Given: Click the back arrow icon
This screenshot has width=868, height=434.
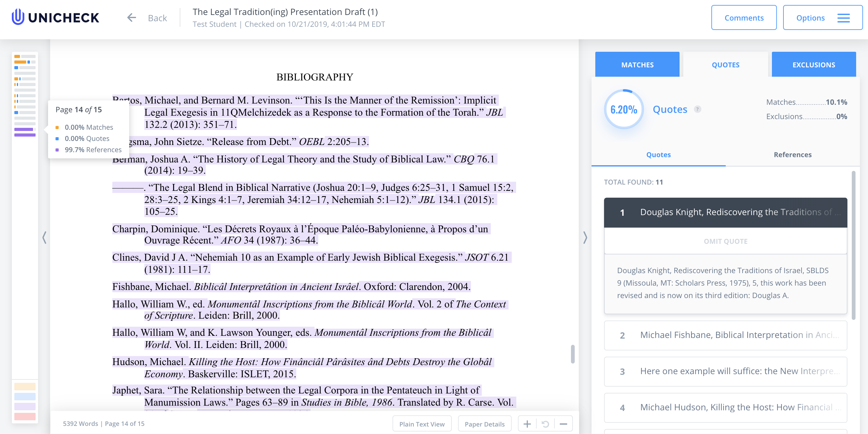Looking at the screenshot, I should 131,17.
